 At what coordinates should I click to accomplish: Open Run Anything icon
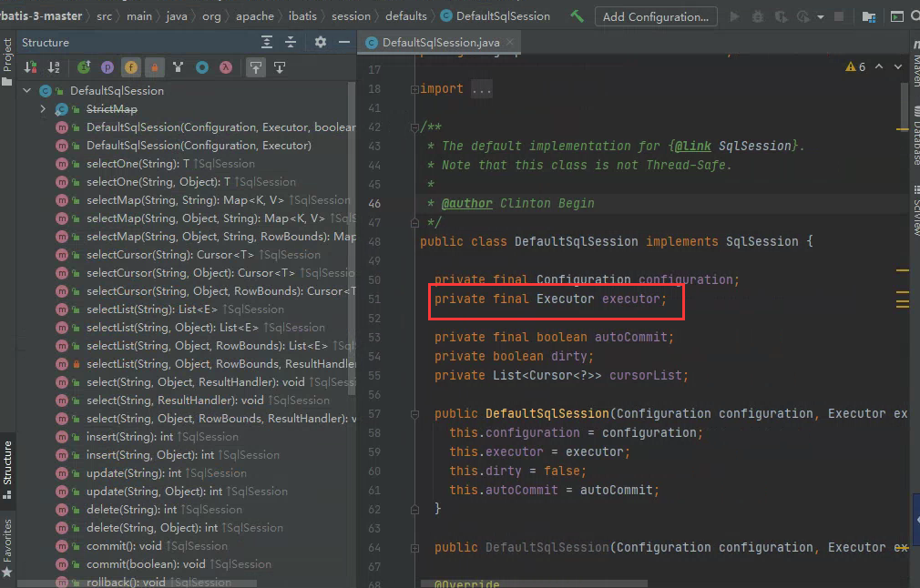coord(897,16)
